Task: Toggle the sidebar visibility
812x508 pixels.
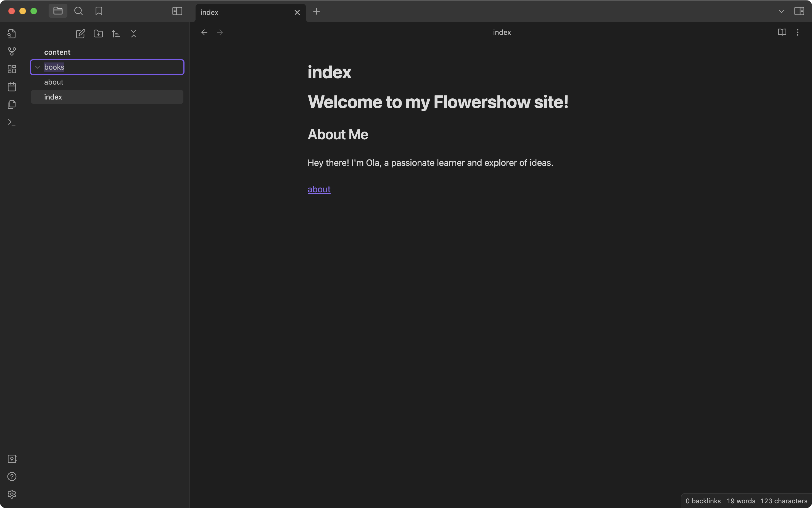Action: point(177,11)
